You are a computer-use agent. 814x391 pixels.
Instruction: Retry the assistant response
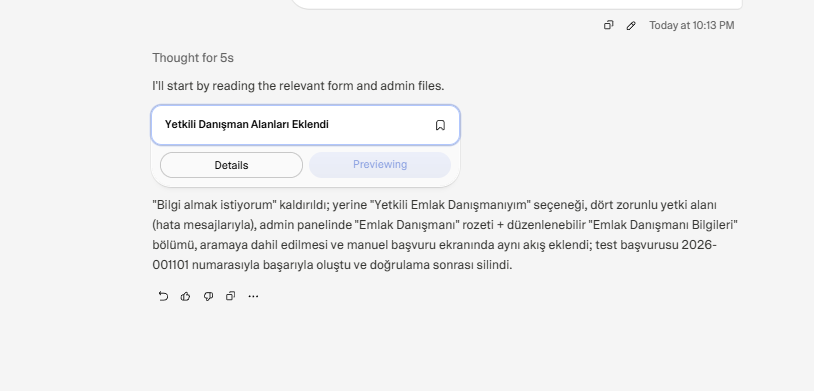(x=163, y=296)
